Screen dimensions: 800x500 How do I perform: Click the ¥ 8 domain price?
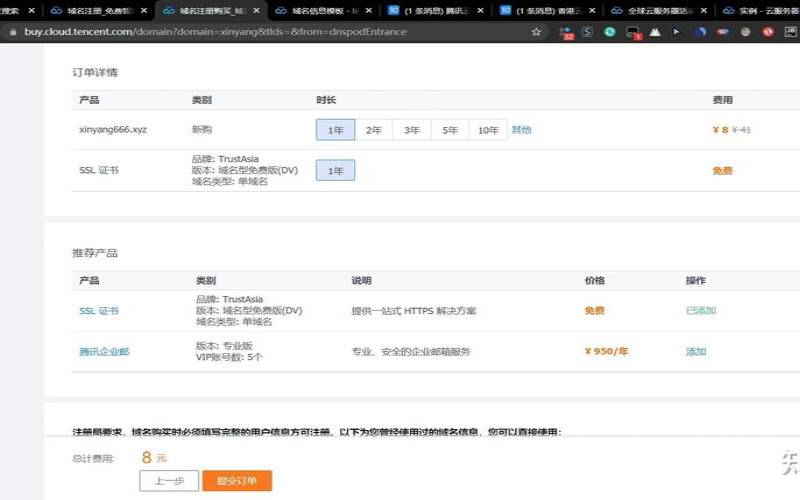click(x=720, y=130)
